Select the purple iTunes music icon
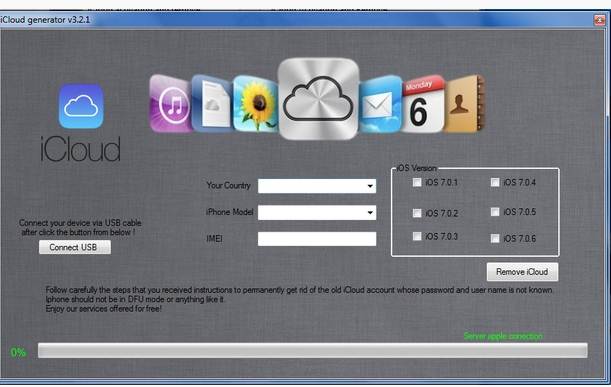The image size is (611, 387). (x=171, y=104)
